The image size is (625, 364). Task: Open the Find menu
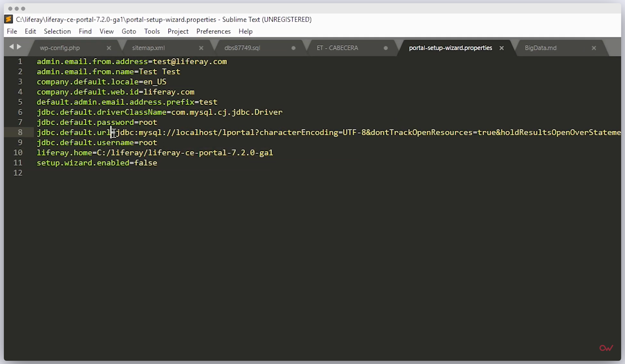[x=85, y=31]
